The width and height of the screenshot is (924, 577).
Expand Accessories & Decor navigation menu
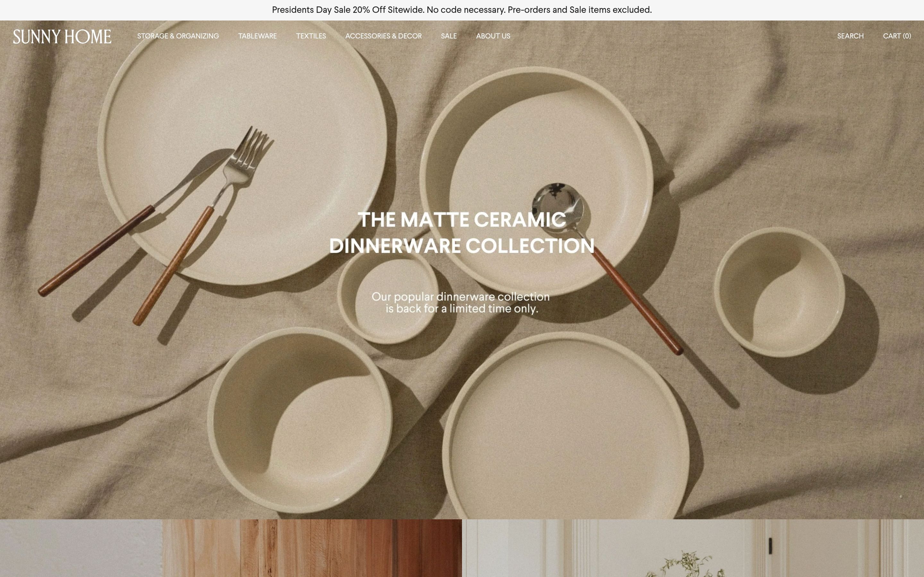pos(383,36)
